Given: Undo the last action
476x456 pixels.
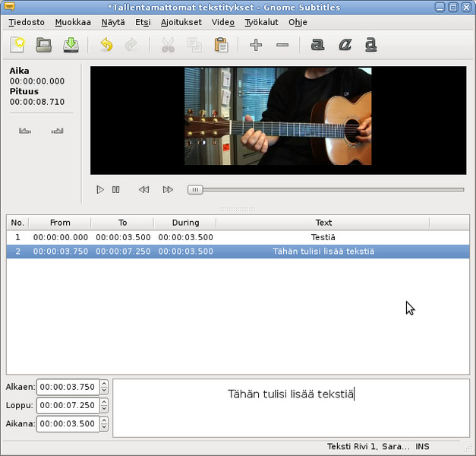Looking at the screenshot, I should 106,45.
